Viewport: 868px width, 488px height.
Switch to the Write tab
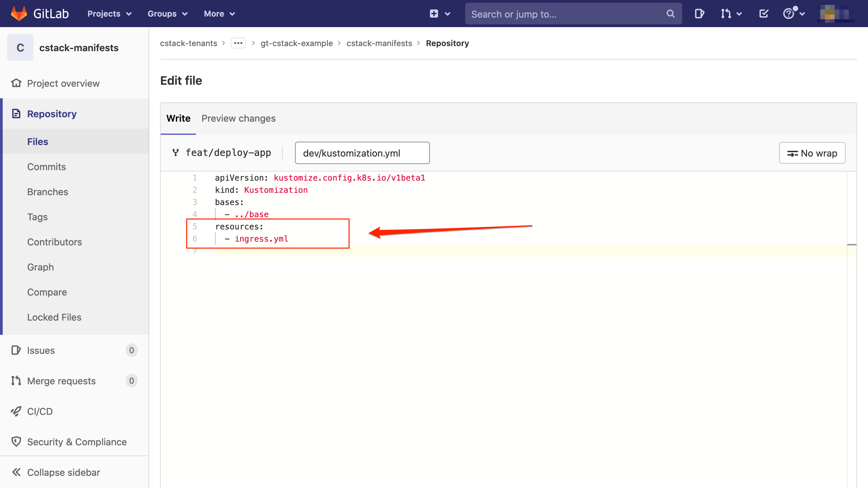(x=178, y=118)
